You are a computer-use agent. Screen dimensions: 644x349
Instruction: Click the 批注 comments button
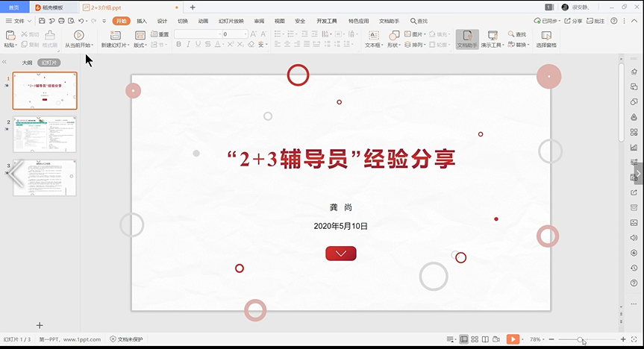point(595,21)
